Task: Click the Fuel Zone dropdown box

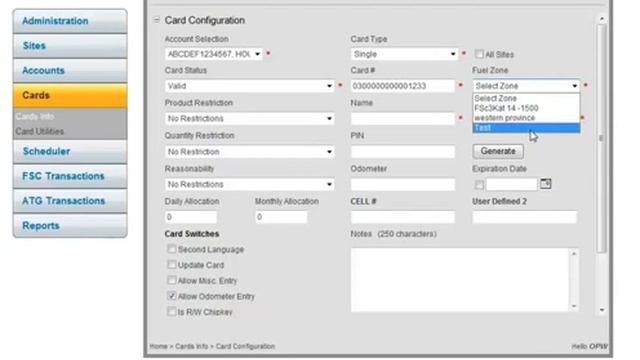Action: pyautogui.click(x=526, y=86)
